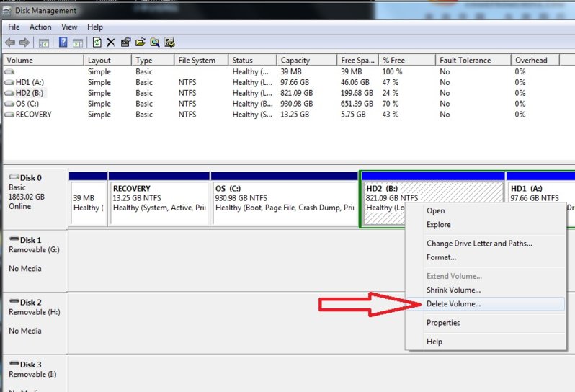
Task: Select the RECOVERY row in volume list
Action: click(x=33, y=115)
